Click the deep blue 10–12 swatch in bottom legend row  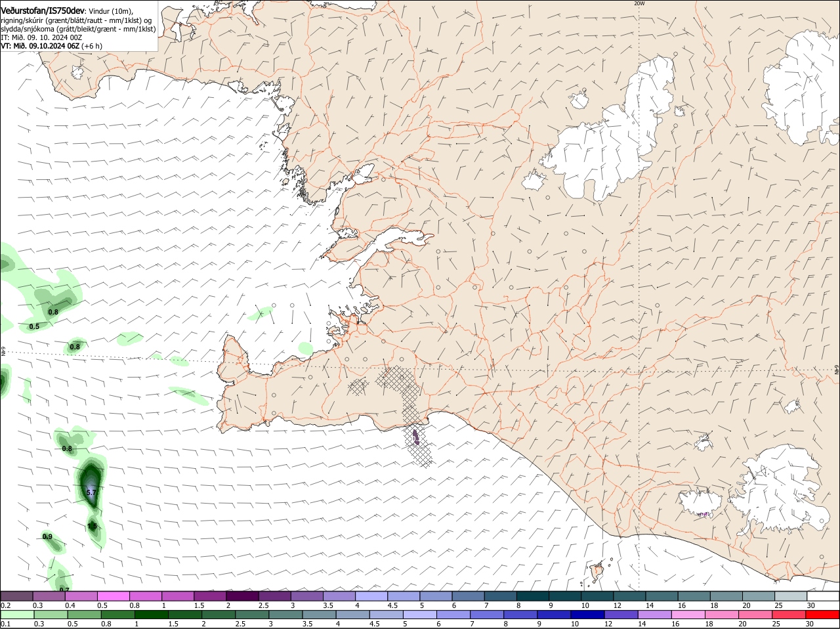pyautogui.click(x=587, y=615)
